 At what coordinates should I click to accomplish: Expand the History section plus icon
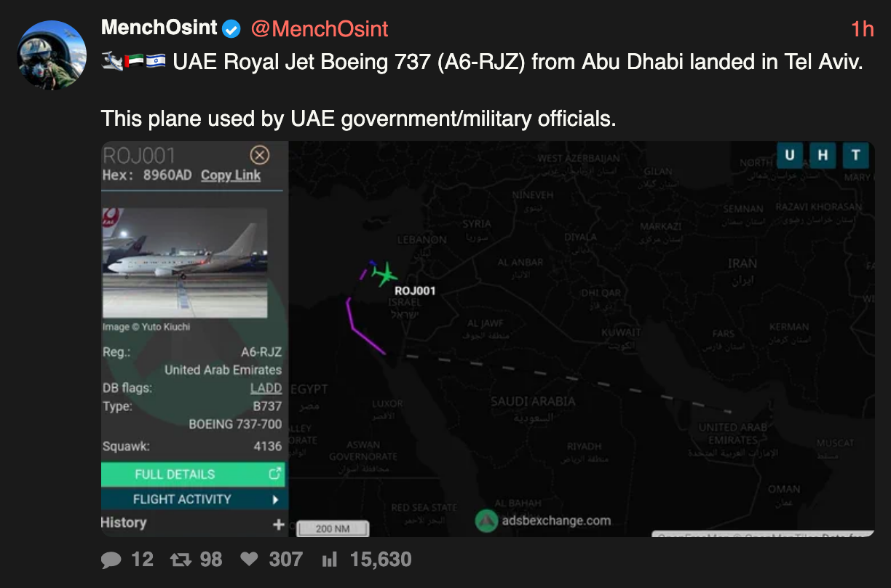pos(278,524)
